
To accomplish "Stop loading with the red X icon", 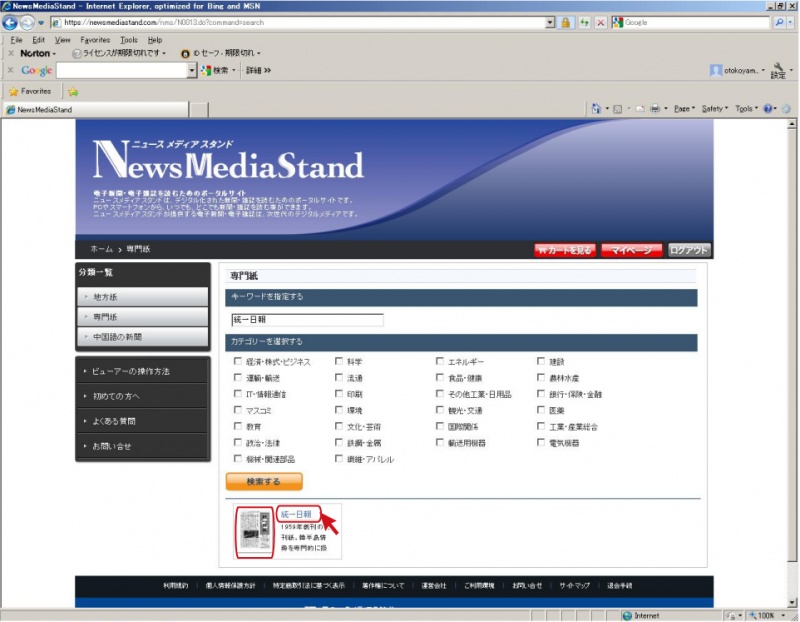I will pos(601,22).
